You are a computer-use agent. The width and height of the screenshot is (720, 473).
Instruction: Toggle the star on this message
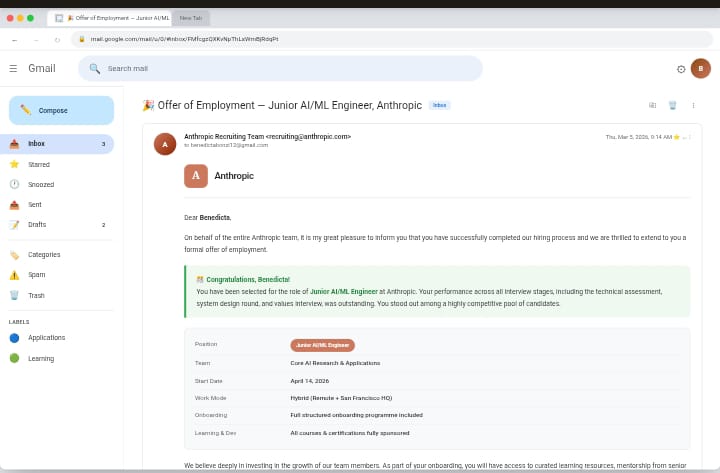(677, 137)
